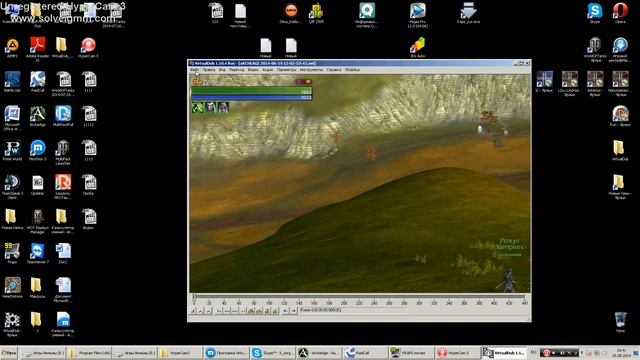Jump to the end of the video
Viewport: 640px width, 360px height.
pyautogui.click(x=242, y=311)
